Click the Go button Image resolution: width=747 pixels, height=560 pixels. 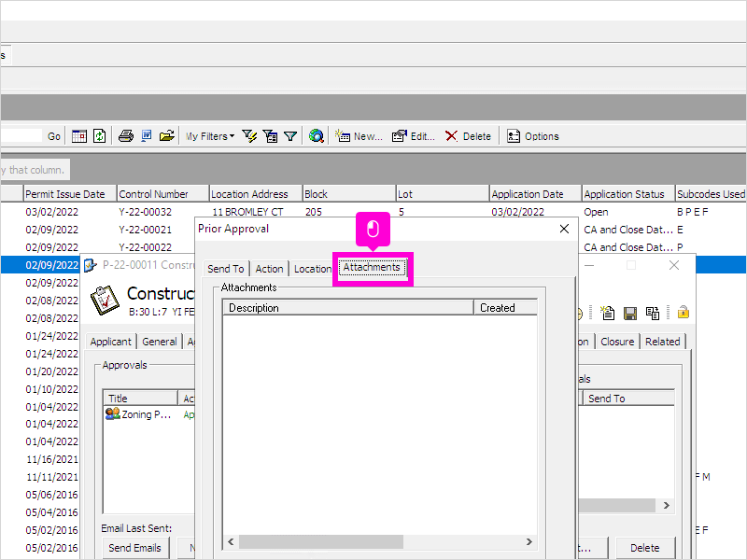tap(54, 136)
